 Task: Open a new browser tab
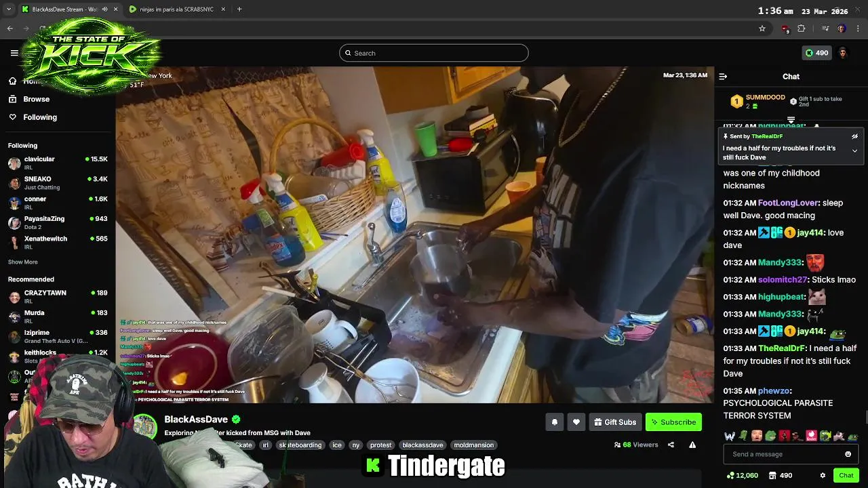[239, 9]
